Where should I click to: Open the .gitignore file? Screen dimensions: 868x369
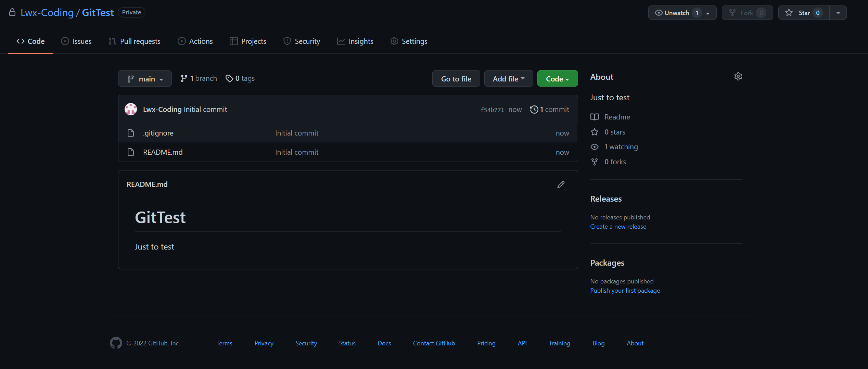(x=158, y=133)
